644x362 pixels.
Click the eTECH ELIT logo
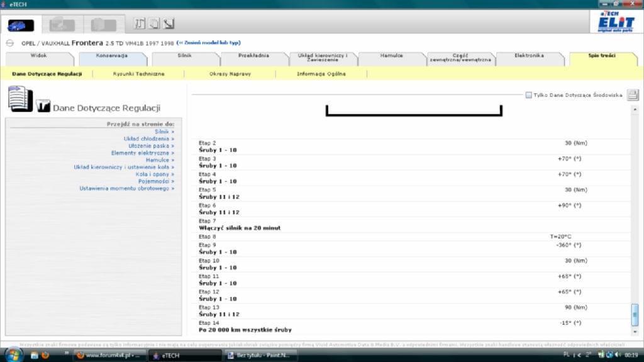click(x=615, y=22)
